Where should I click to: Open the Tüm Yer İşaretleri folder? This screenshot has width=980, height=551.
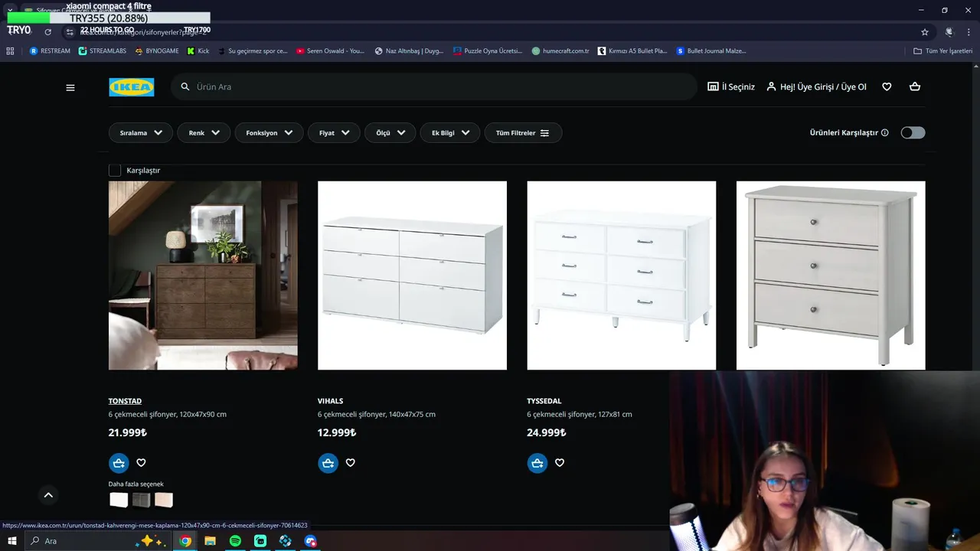[x=943, y=51]
